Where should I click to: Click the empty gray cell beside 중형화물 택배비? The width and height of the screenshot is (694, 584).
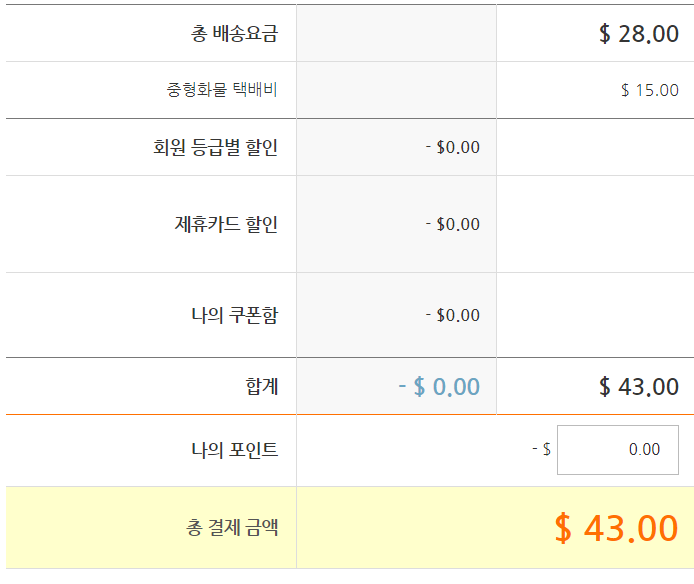click(396, 90)
